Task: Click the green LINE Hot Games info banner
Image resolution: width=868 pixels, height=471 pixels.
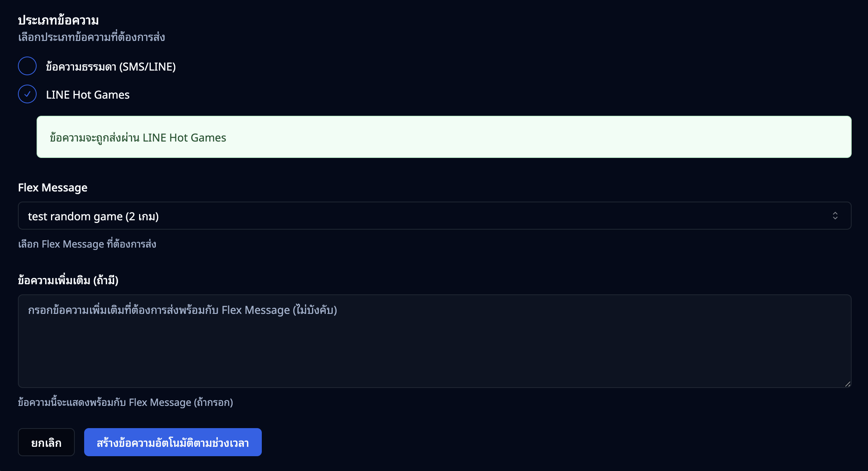Action: tap(444, 137)
